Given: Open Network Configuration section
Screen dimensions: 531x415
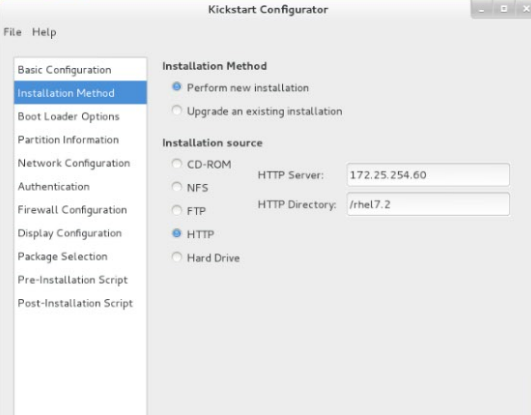Looking at the screenshot, I should [x=80, y=163].
